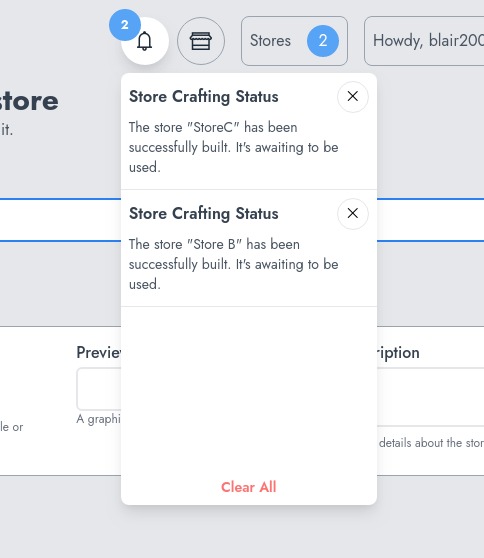The height and width of the screenshot is (558, 484).
Task: Dismiss the StoreC notification
Action: tap(353, 96)
